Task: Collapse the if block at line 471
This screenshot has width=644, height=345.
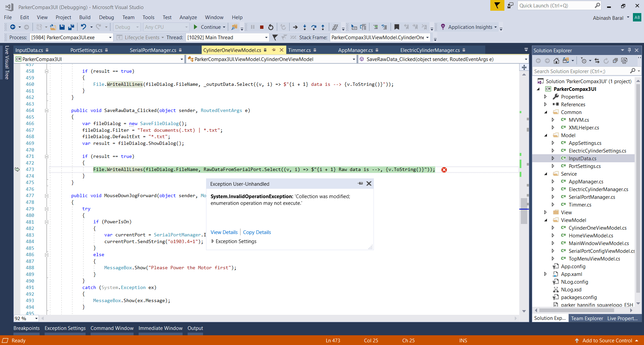Action: click(x=47, y=157)
